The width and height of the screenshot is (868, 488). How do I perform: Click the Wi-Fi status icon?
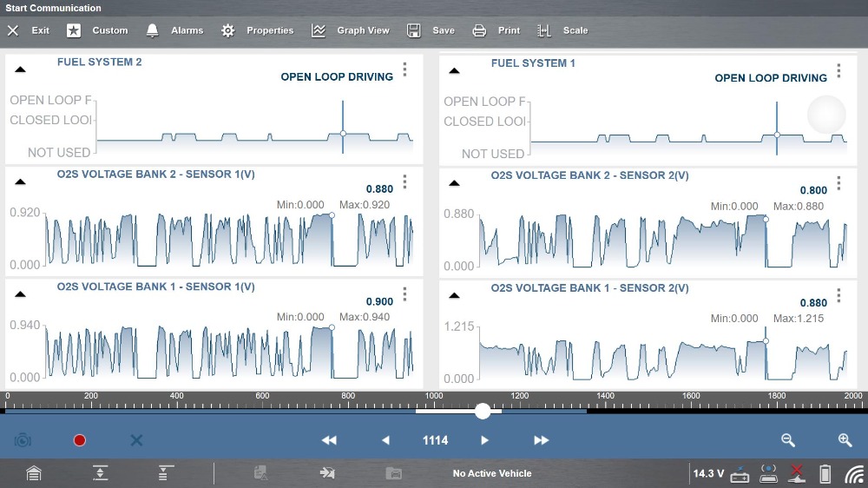(x=854, y=473)
